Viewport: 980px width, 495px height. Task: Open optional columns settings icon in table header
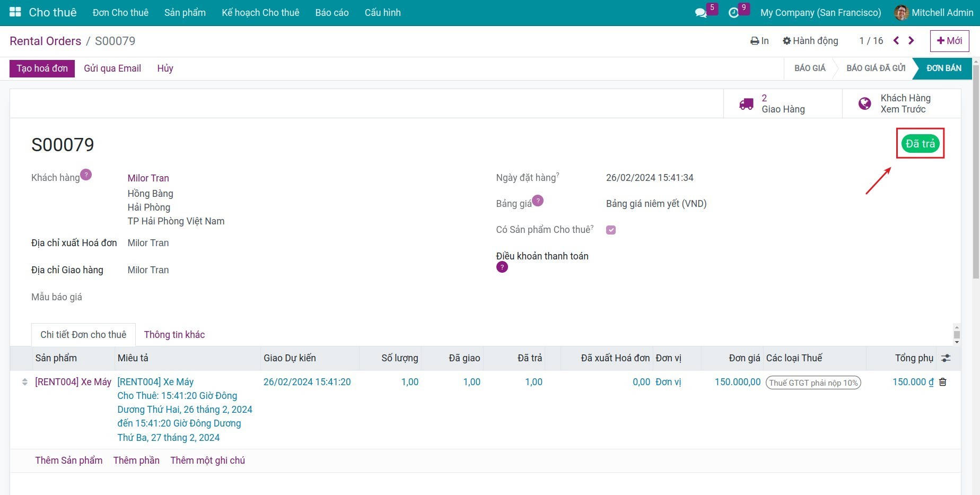coord(946,358)
